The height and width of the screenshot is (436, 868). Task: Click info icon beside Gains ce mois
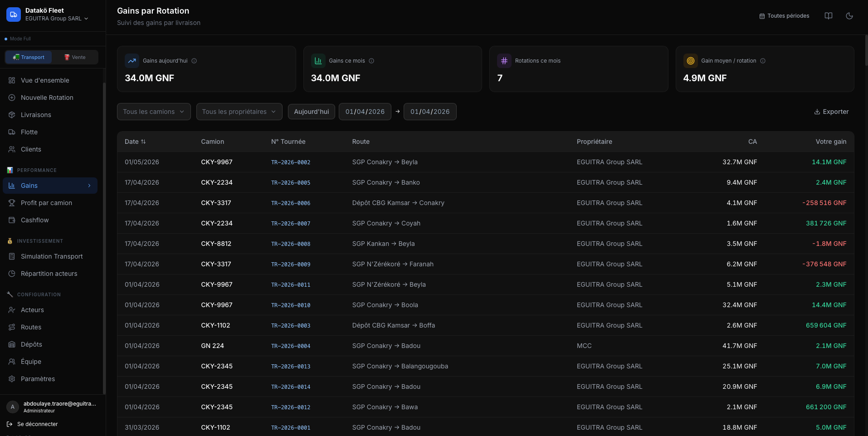pyautogui.click(x=371, y=61)
